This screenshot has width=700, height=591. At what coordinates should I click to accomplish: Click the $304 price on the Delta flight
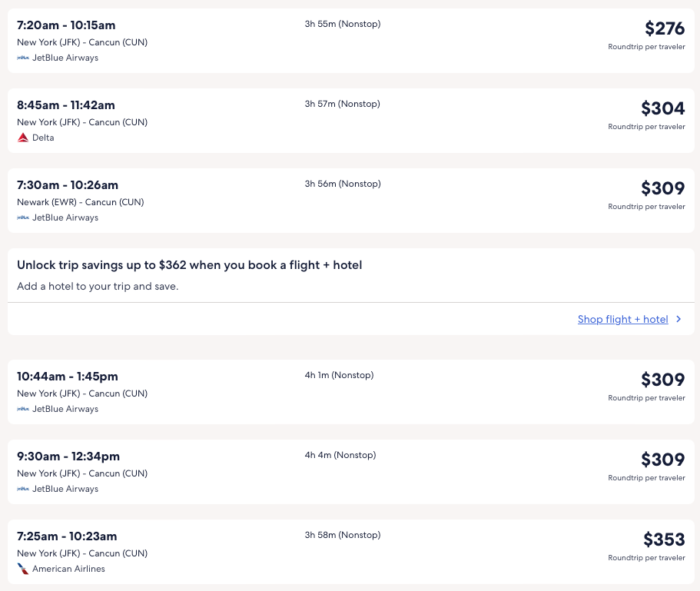[662, 108]
